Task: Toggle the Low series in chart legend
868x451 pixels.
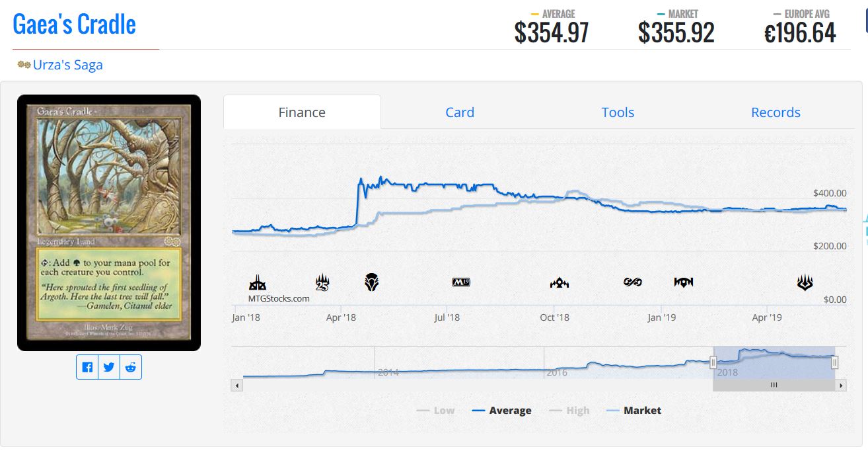Action: coord(437,411)
